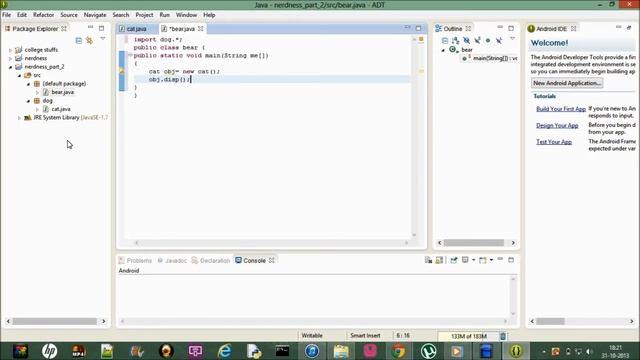Click New Android Application button
Screen dimensions: 640x360
567,83
